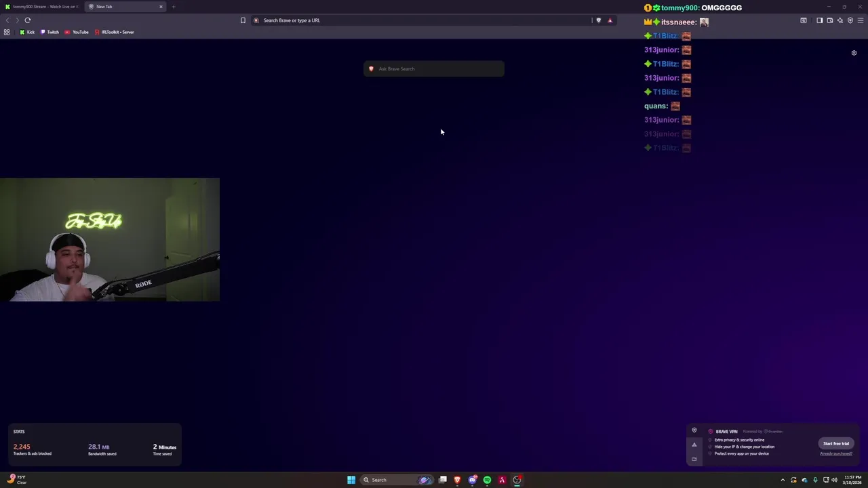
Task: Click the 2 Minutes time saved stat
Action: click(164, 449)
